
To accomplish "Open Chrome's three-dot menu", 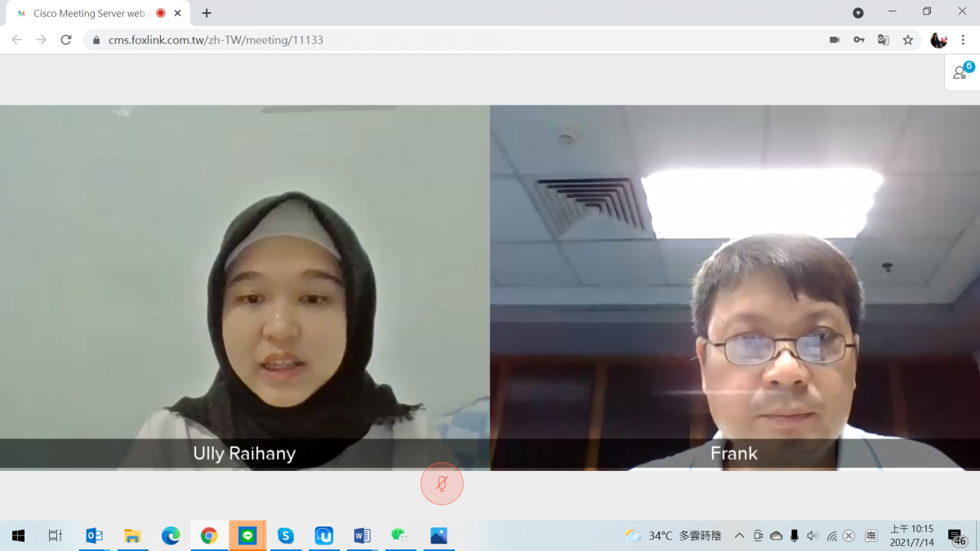I will (x=964, y=40).
